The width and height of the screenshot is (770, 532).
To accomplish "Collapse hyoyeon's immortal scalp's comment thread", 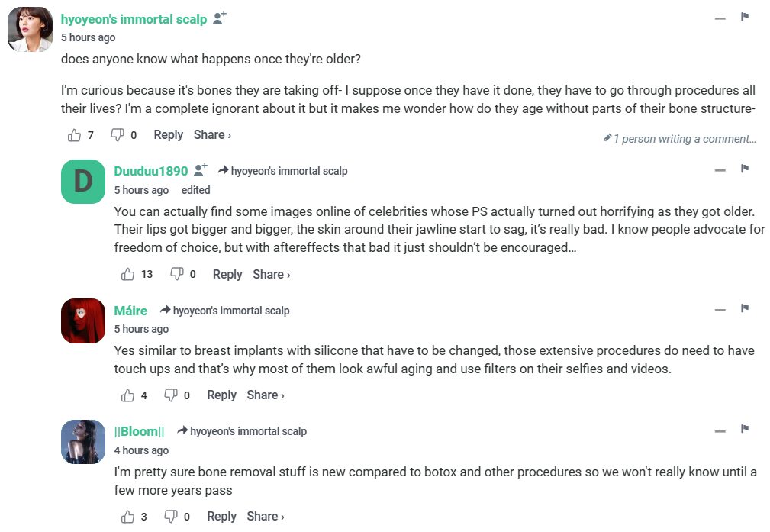I will tap(720, 18).
